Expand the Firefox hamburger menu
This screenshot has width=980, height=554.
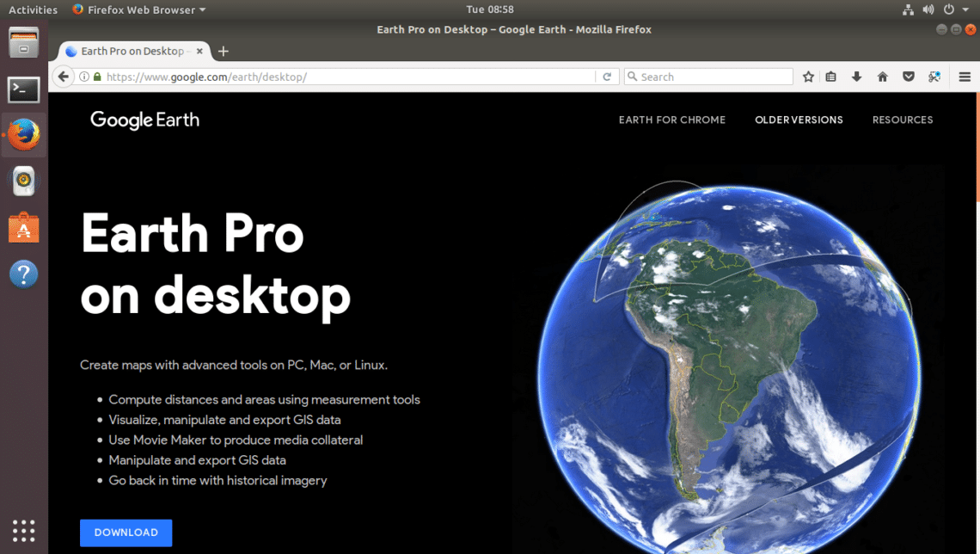click(964, 77)
